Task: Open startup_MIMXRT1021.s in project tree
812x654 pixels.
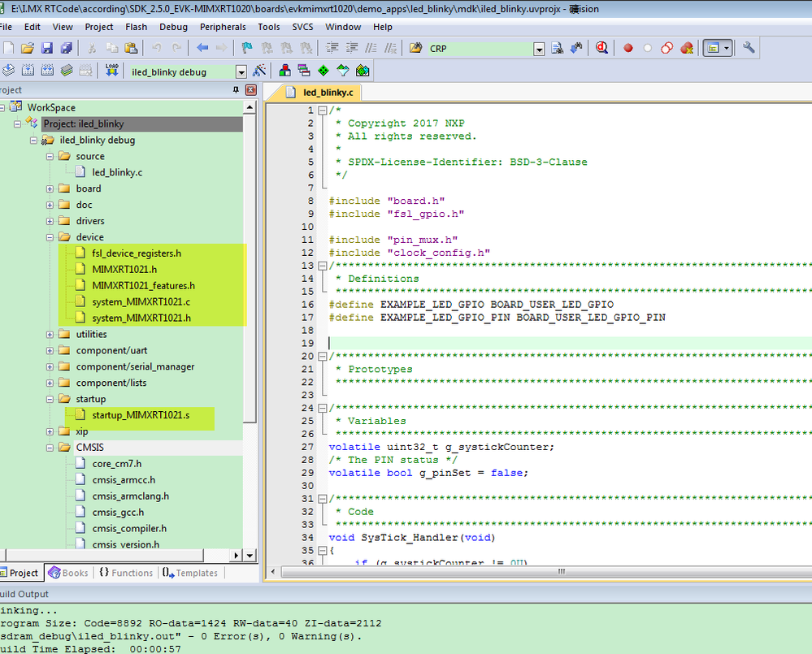Action: pyautogui.click(x=141, y=415)
